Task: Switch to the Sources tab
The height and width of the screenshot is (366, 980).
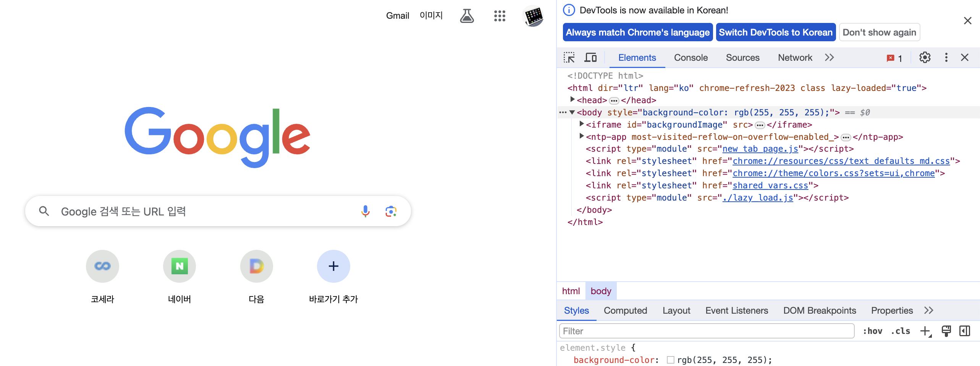Action: pos(742,58)
